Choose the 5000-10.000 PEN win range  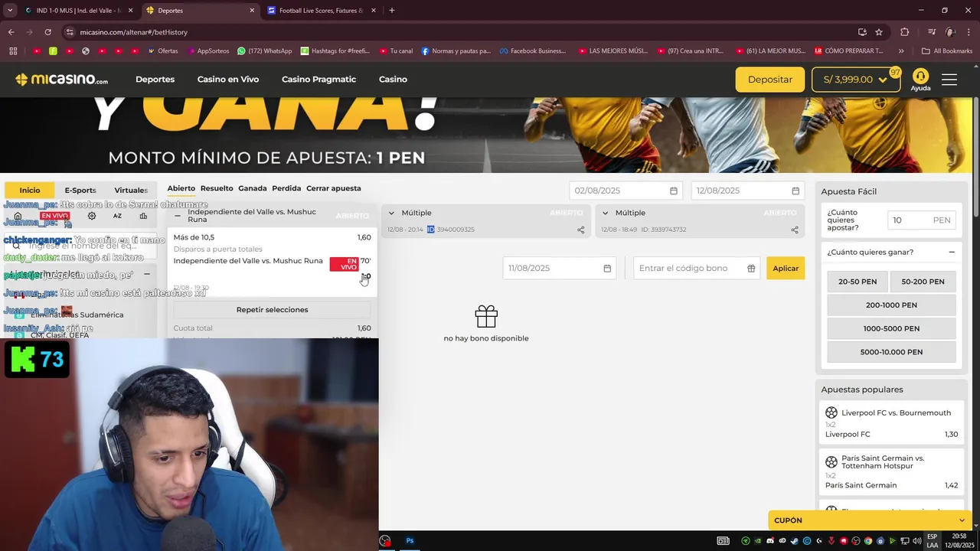(x=891, y=352)
